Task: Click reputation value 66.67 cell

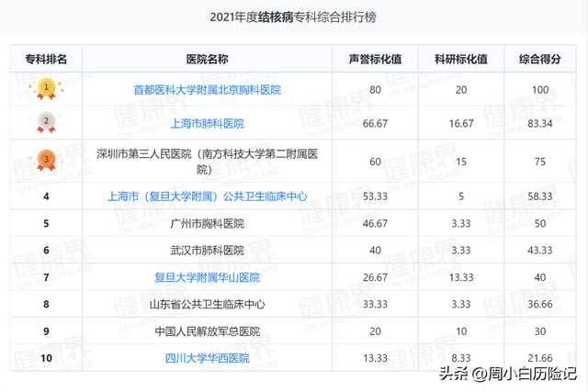Action: (x=375, y=124)
